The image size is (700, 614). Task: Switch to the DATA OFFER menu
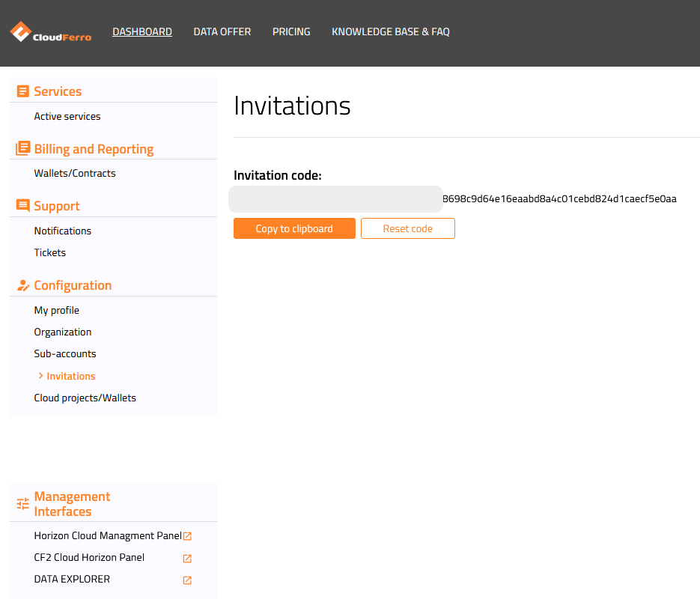click(222, 31)
